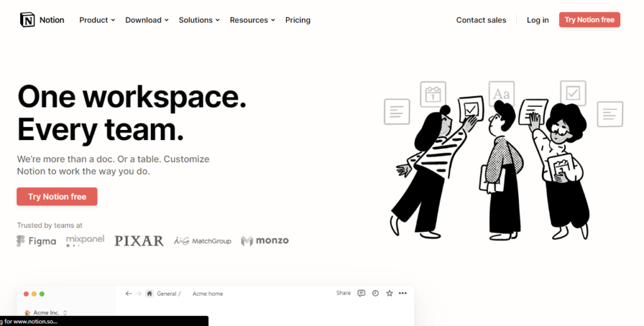Open the Resources dropdown
The image size is (644, 326).
coord(252,20)
